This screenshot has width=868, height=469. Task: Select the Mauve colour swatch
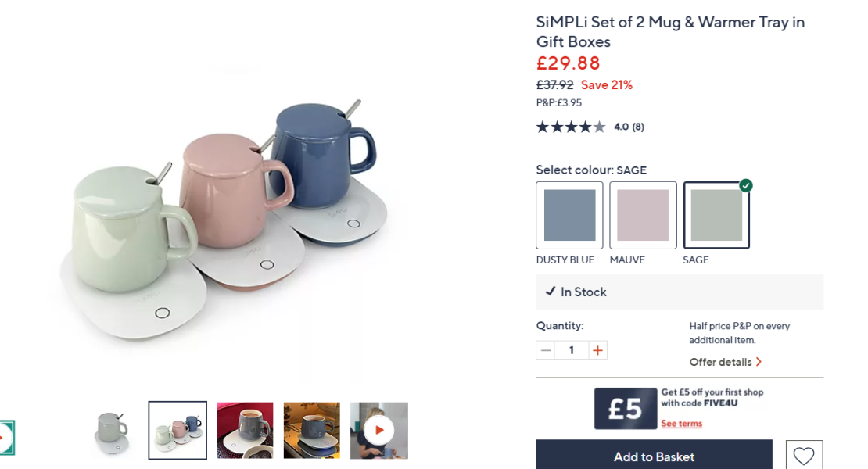pos(644,215)
